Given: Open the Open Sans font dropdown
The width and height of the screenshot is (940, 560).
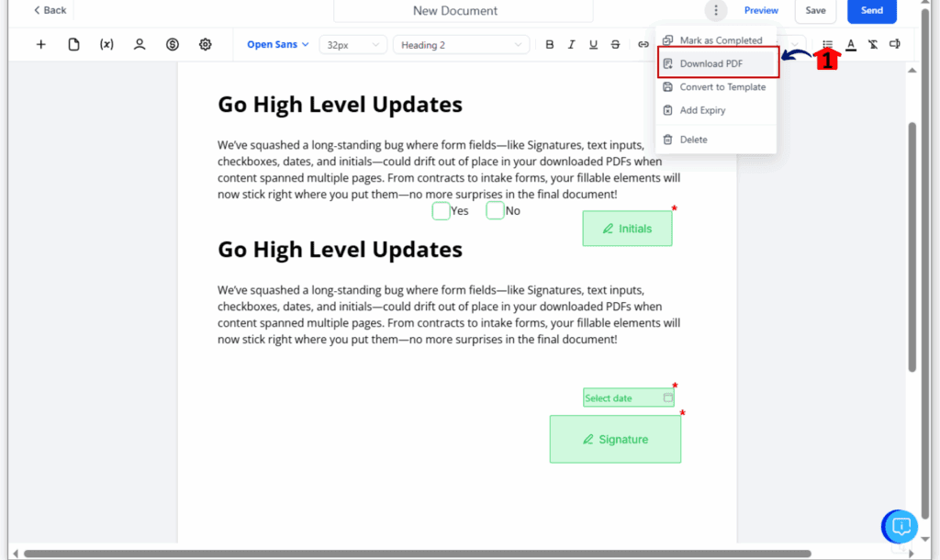Looking at the screenshot, I should pos(277,44).
